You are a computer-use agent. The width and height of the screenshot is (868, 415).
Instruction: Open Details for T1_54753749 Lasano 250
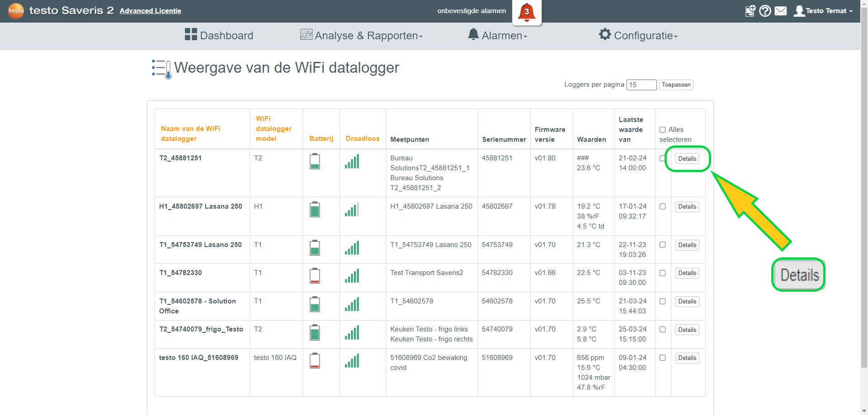pos(687,245)
